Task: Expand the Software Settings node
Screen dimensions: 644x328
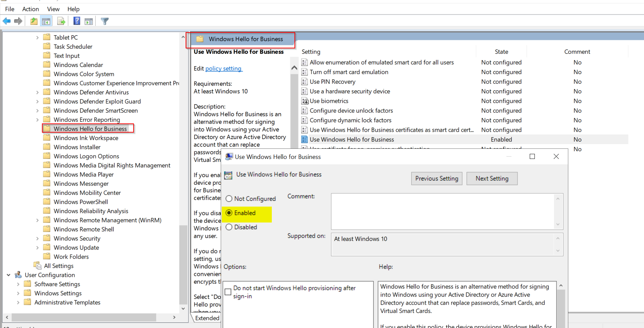Action: [18, 284]
